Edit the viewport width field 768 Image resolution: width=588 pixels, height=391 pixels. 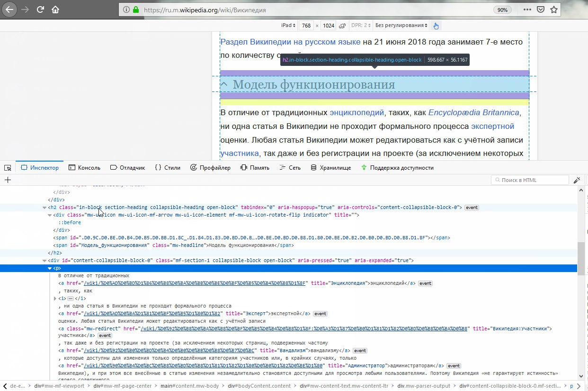click(x=306, y=25)
